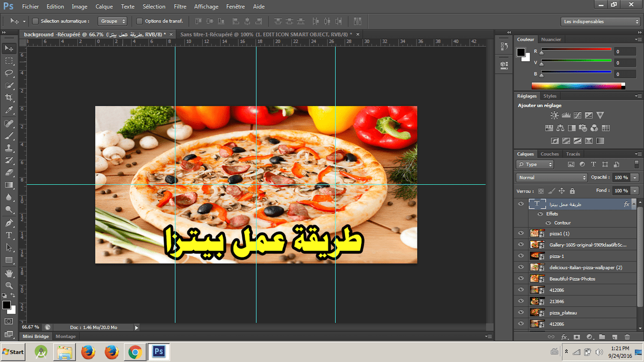Open the Normal blending mode dropdown
The height and width of the screenshot is (362, 644).
point(552,178)
